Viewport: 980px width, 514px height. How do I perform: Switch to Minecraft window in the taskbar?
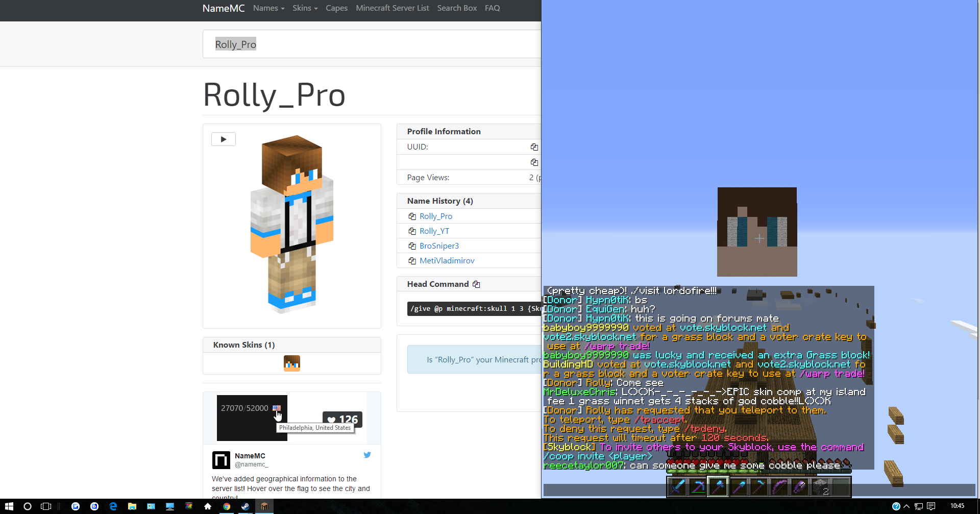(x=264, y=506)
